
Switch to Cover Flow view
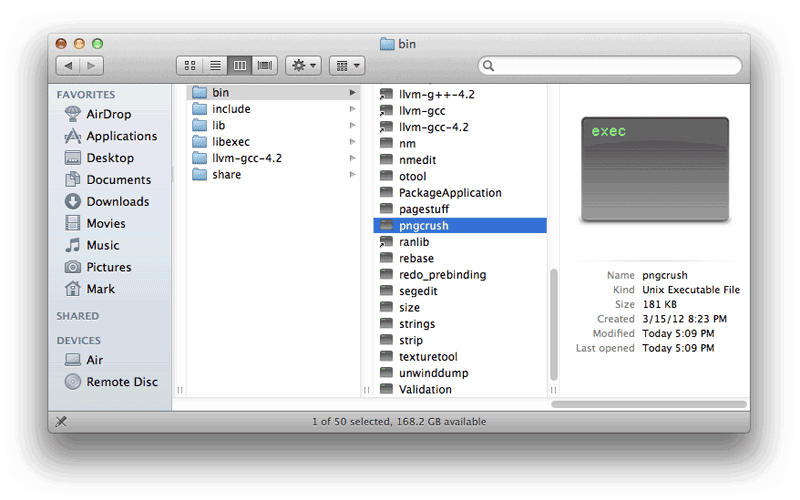265,65
